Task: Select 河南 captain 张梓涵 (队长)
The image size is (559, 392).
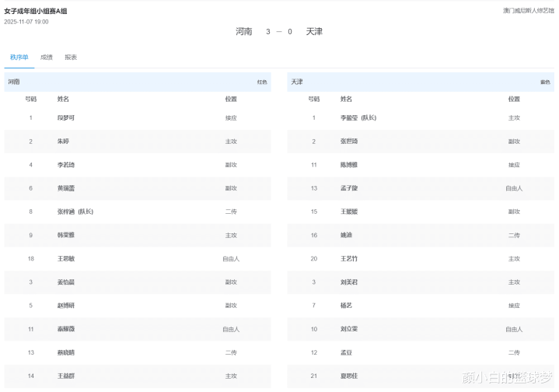Action: [x=75, y=212]
